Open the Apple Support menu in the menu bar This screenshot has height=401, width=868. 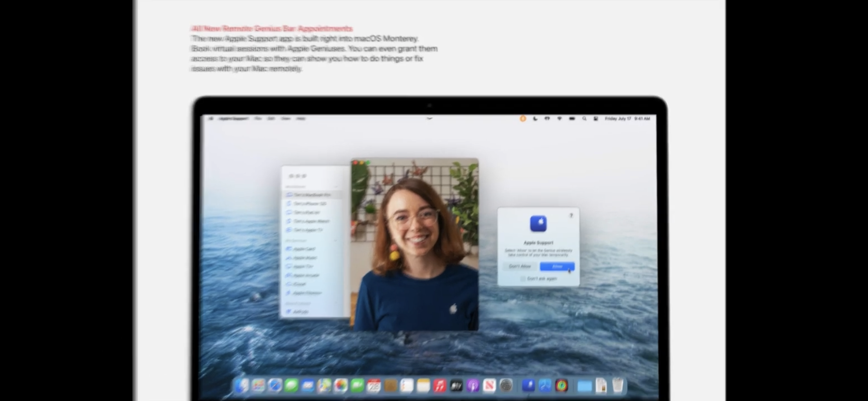click(233, 119)
